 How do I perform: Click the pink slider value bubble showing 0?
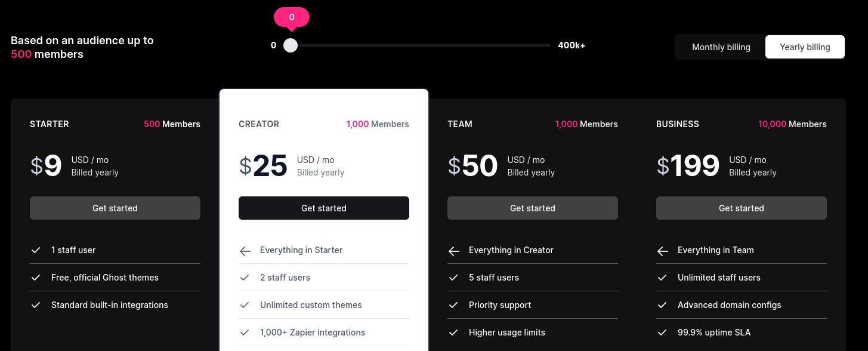292,17
